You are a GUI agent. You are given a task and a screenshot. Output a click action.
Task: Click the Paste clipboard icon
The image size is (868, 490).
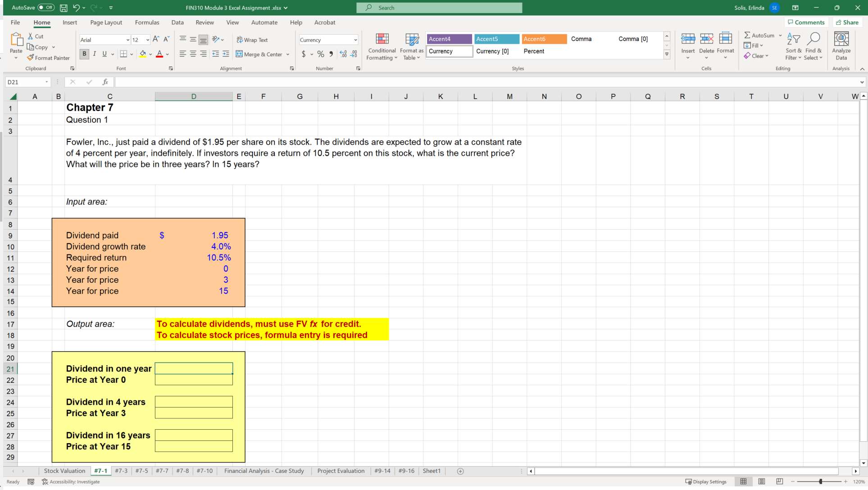point(16,40)
